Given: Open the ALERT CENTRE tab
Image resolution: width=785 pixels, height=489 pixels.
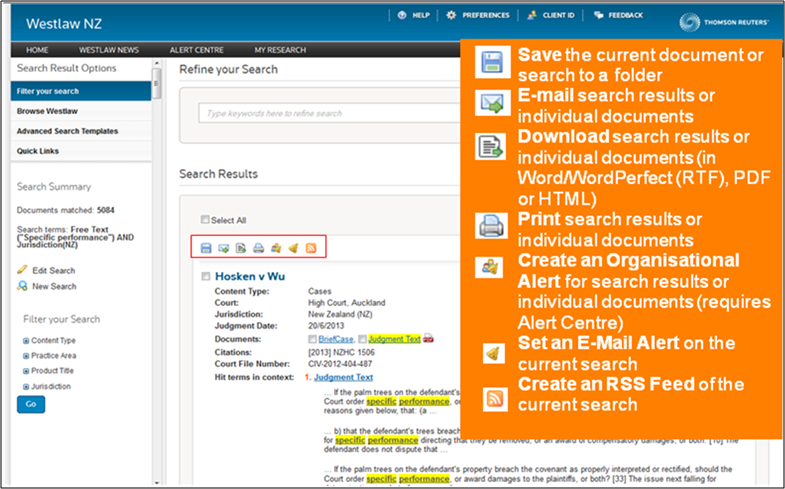Looking at the screenshot, I should pos(196,50).
